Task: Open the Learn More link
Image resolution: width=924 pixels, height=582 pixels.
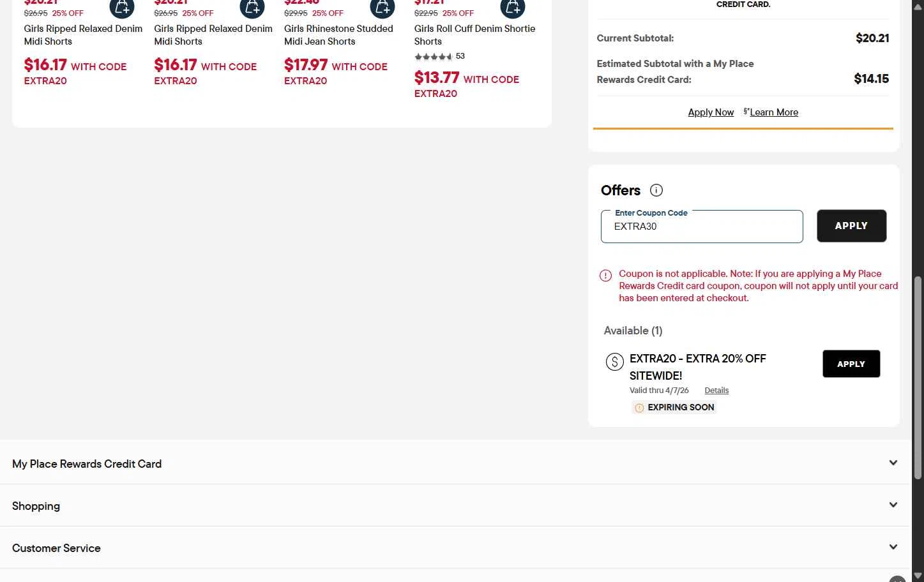Action: [774, 112]
